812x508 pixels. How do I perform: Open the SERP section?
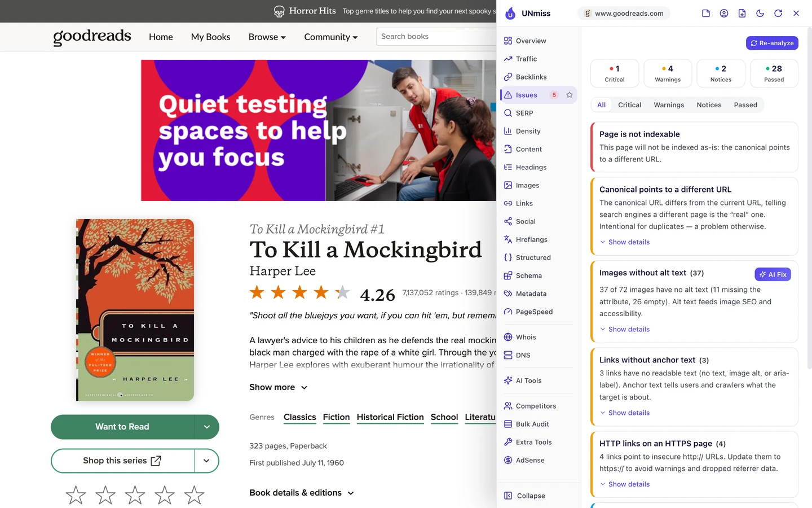click(x=539, y=113)
